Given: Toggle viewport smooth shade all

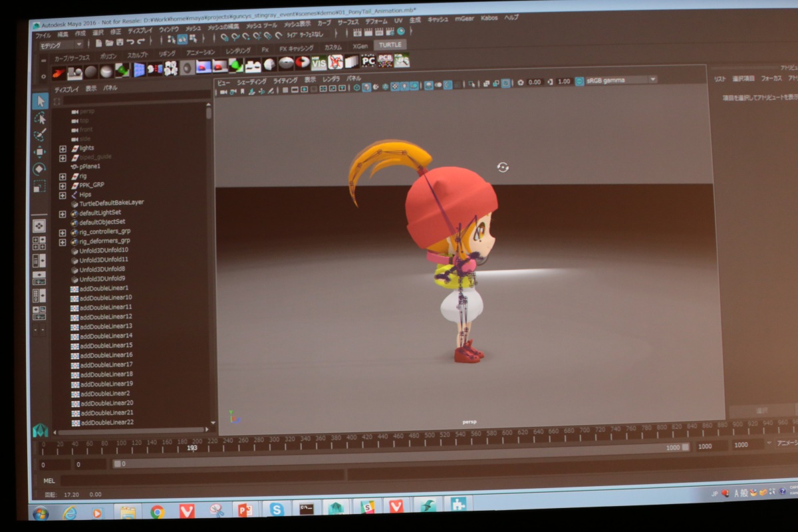Looking at the screenshot, I should tap(366, 86).
